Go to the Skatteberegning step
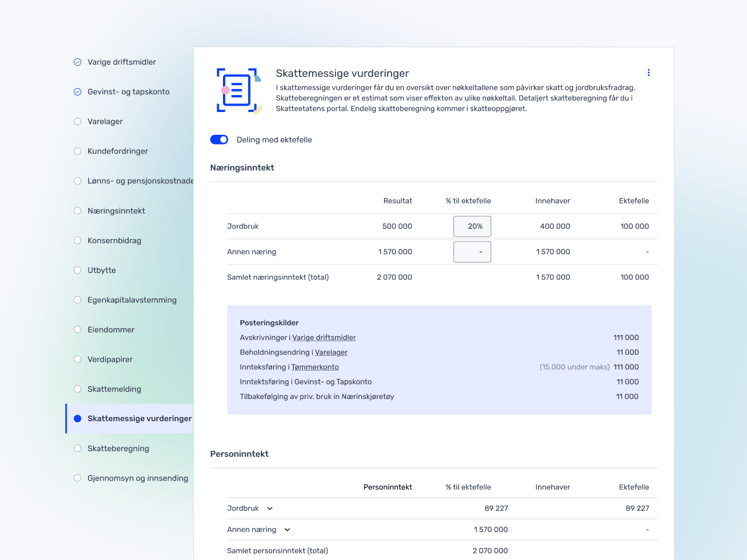 (118, 449)
